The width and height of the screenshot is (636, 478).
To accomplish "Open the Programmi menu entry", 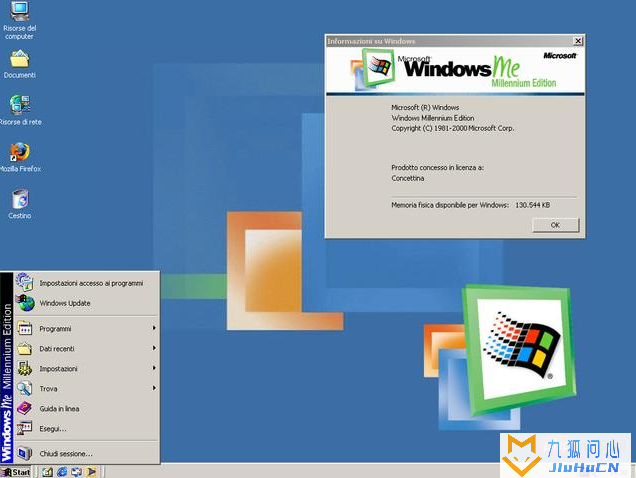I will click(x=87, y=329).
